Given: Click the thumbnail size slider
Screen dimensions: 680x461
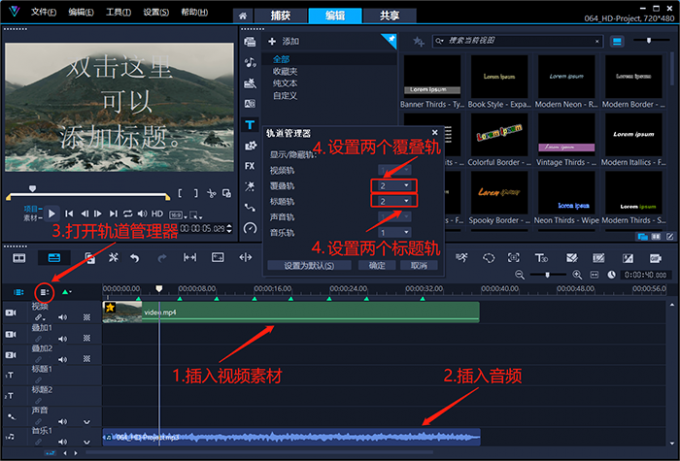Looking at the screenshot, I should pos(649,41).
